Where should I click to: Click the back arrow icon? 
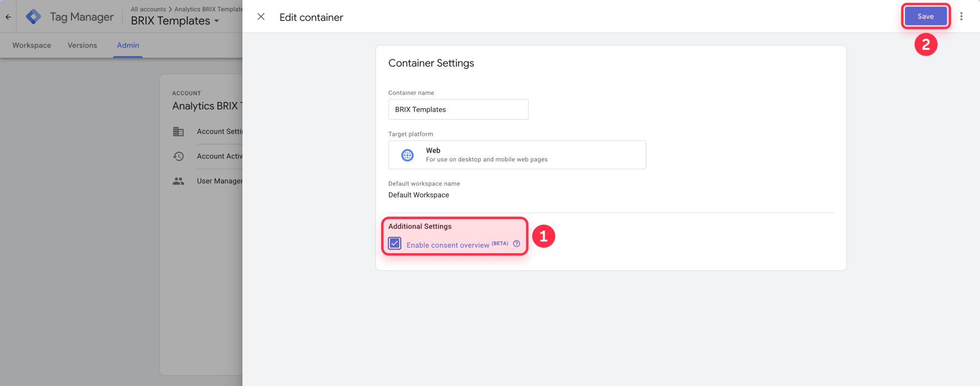[x=8, y=17]
